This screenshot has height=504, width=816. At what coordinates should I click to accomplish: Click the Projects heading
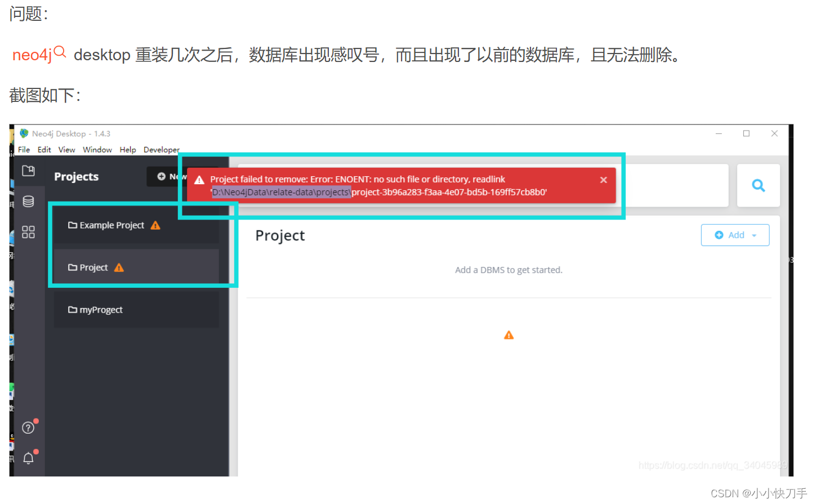[76, 177]
